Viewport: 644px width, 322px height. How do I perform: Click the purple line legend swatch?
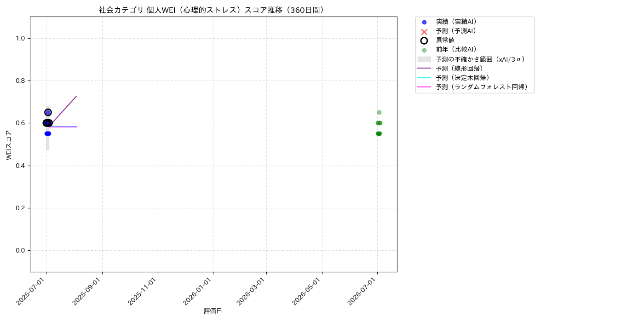coord(424,68)
